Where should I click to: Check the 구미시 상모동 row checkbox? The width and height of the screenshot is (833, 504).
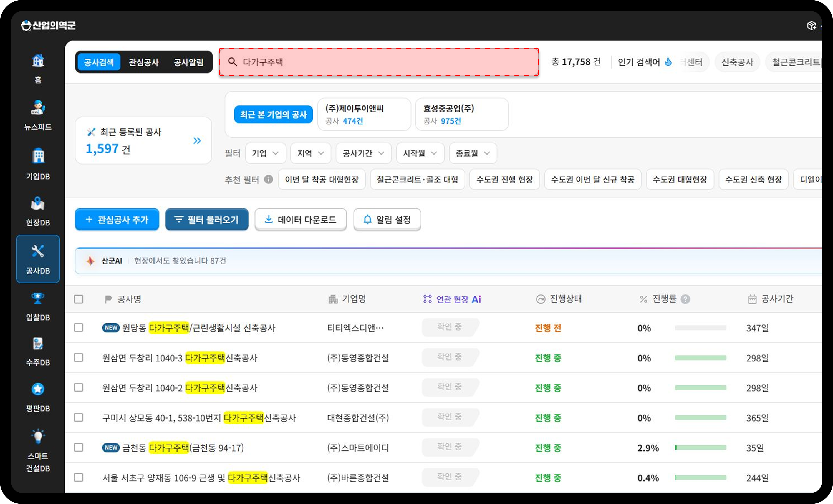tap(79, 417)
